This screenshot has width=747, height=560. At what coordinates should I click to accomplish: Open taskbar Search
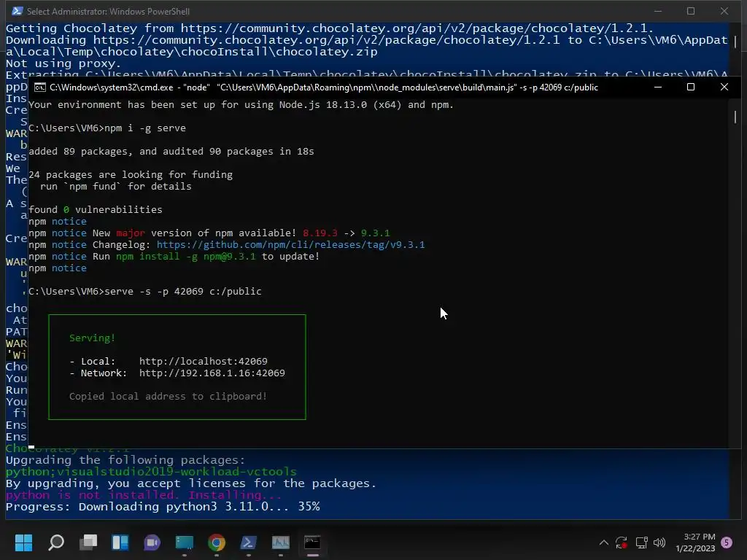[x=56, y=542]
